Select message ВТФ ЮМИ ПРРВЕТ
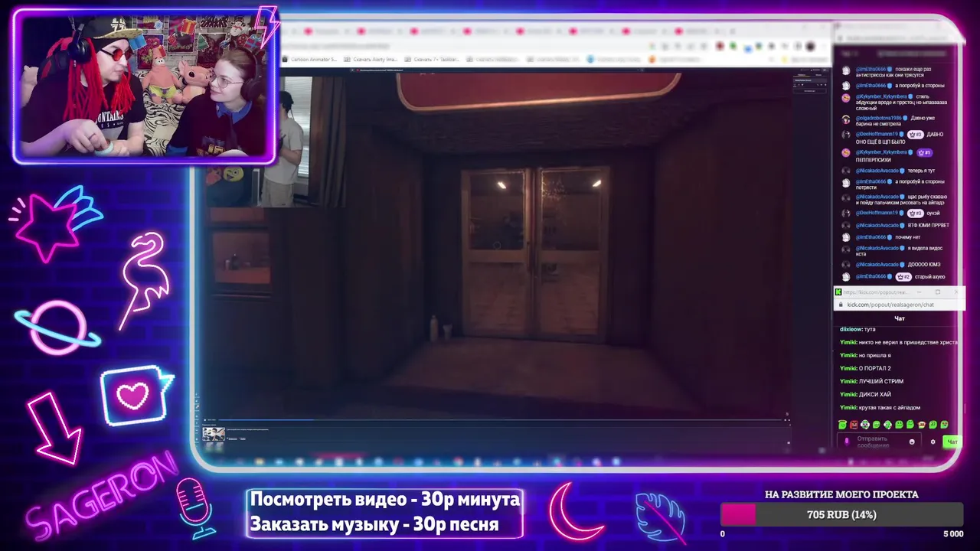Image resolution: width=980 pixels, height=551 pixels. pos(928,225)
